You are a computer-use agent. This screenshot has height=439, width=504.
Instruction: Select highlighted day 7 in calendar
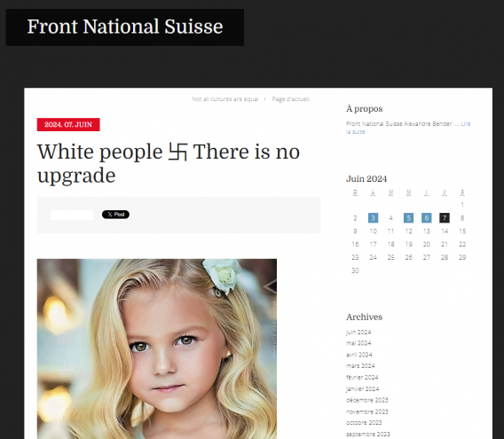click(x=445, y=218)
